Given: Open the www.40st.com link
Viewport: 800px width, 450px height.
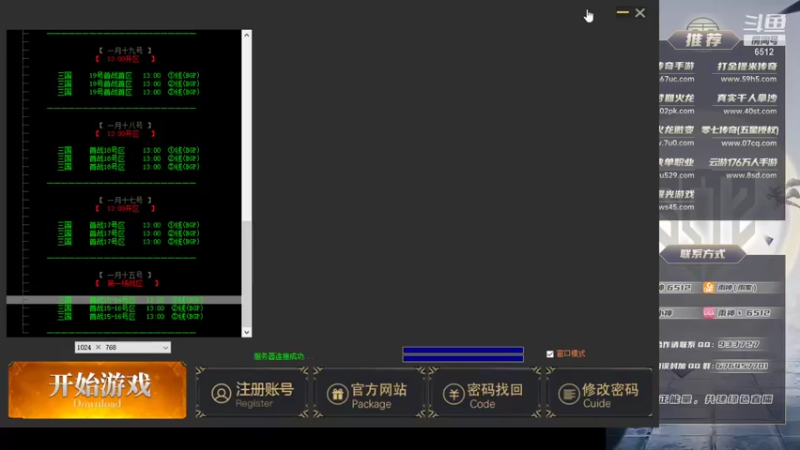Looking at the screenshot, I should (x=749, y=111).
